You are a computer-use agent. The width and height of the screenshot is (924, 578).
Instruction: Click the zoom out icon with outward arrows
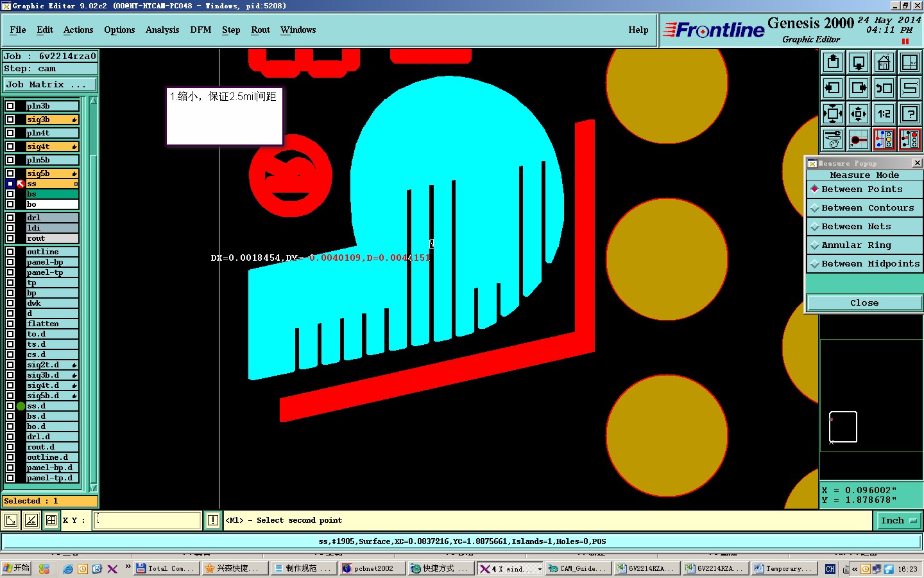[859, 114]
